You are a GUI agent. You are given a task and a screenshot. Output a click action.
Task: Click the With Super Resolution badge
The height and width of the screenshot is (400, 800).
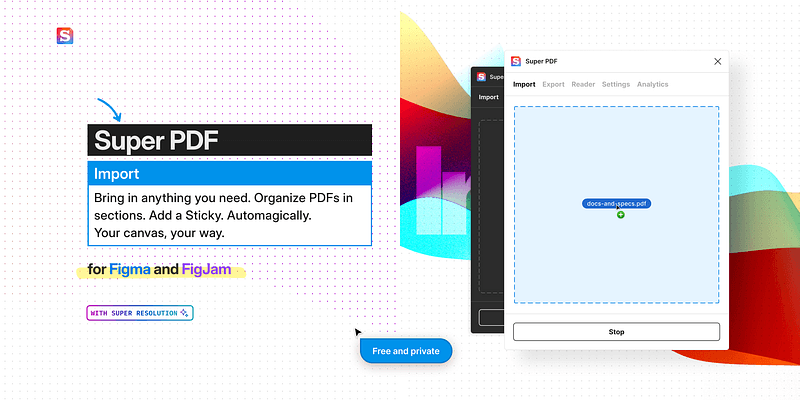pos(140,313)
